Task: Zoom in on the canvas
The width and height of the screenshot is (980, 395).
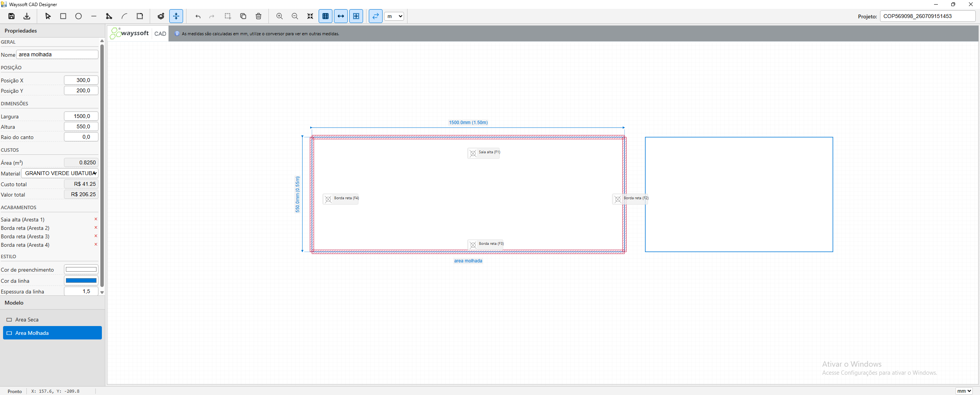Action: 280,16
